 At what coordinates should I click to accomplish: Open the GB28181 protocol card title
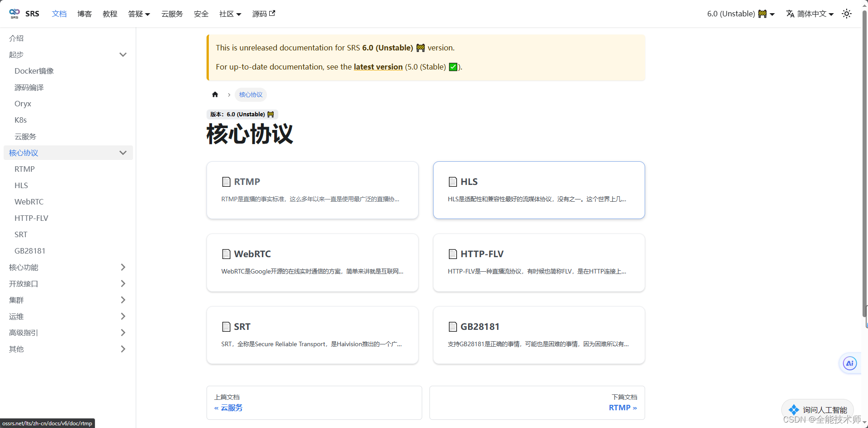(x=480, y=327)
